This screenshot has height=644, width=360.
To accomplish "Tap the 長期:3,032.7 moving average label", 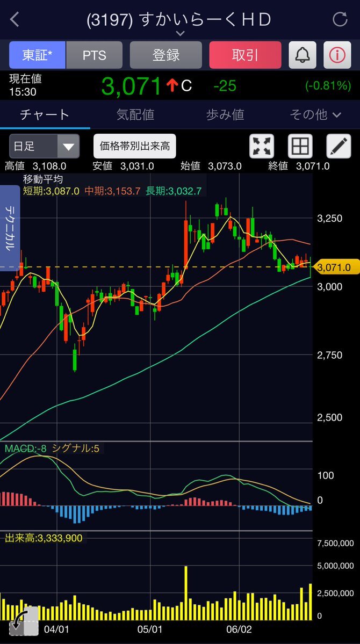I will [x=174, y=191].
